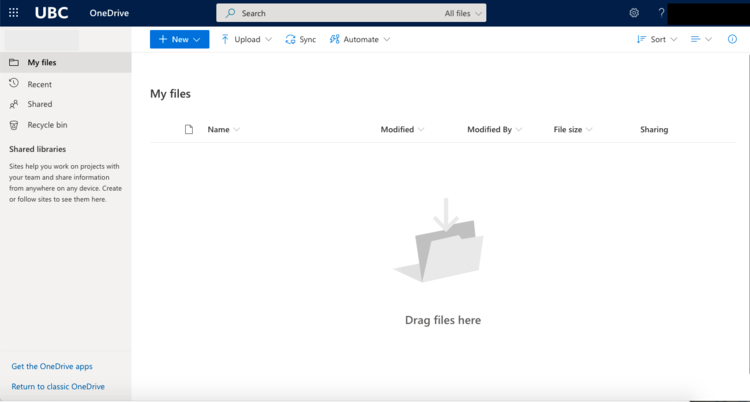750x402 pixels.
Task: Expand the New button chevron
Action: [x=197, y=40]
